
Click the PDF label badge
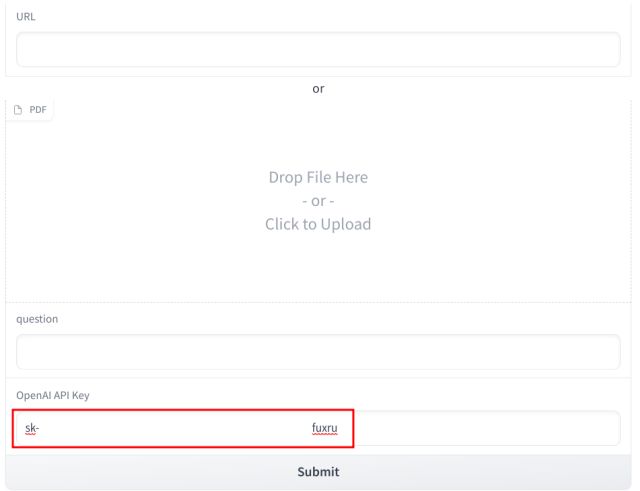coord(30,110)
